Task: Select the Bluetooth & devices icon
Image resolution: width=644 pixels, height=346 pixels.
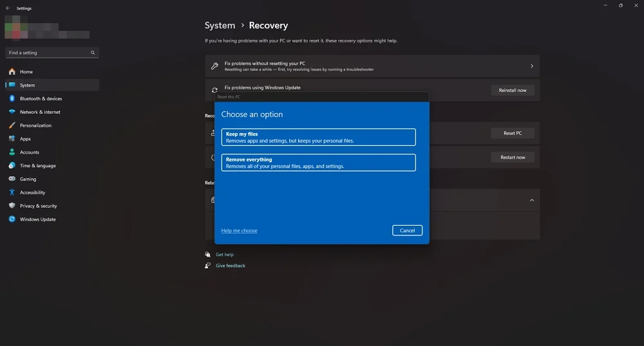Action: (12, 98)
